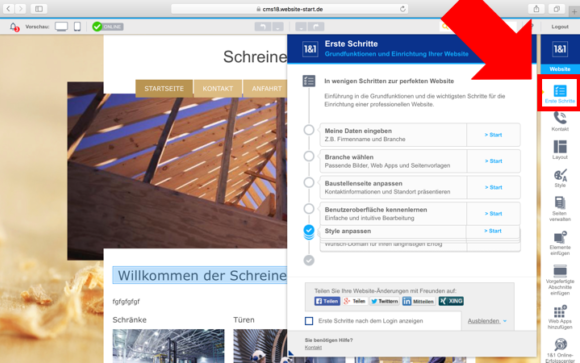Start the Branche wählen step
The width and height of the screenshot is (580, 363).
493,161
